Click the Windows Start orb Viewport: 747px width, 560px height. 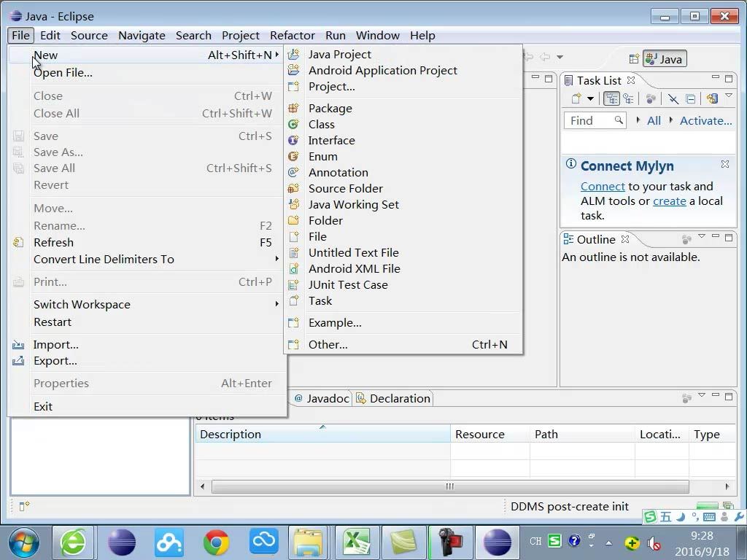pos(24,542)
